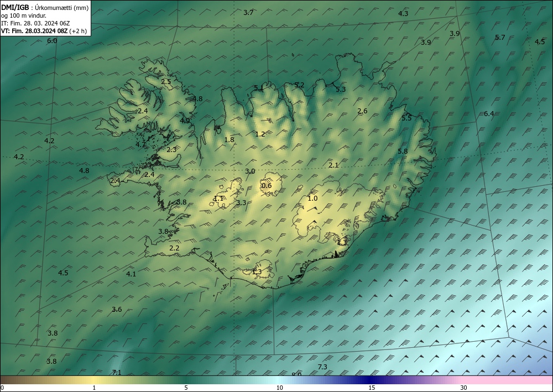Click the 2.6 value in northeast Iceland
The height and width of the screenshot is (392, 553).
(362, 111)
